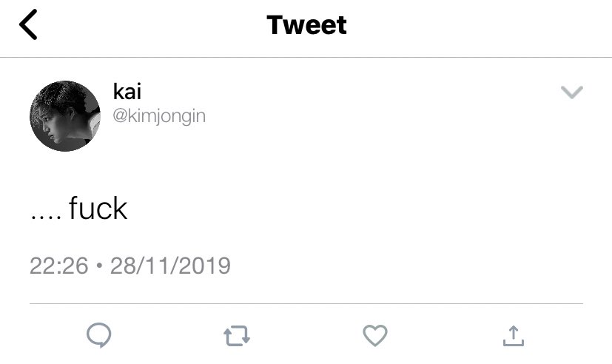This screenshot has height=364, width=612.
Task: Click the 22:26 time stamp
Action: (59, 266)
